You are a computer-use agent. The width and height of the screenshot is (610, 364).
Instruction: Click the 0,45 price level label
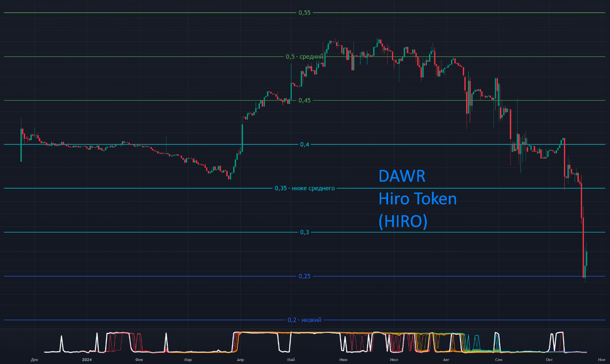click(304, 100)
